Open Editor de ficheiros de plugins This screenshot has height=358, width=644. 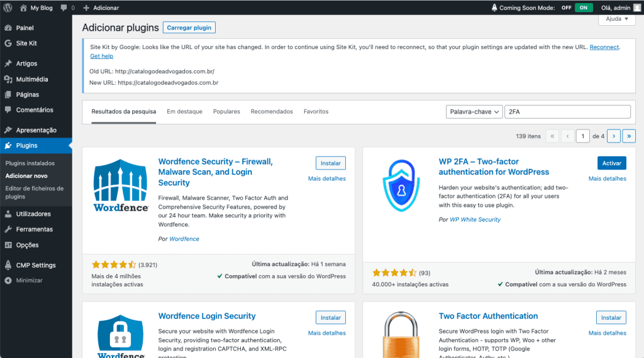tap(35, 192)
